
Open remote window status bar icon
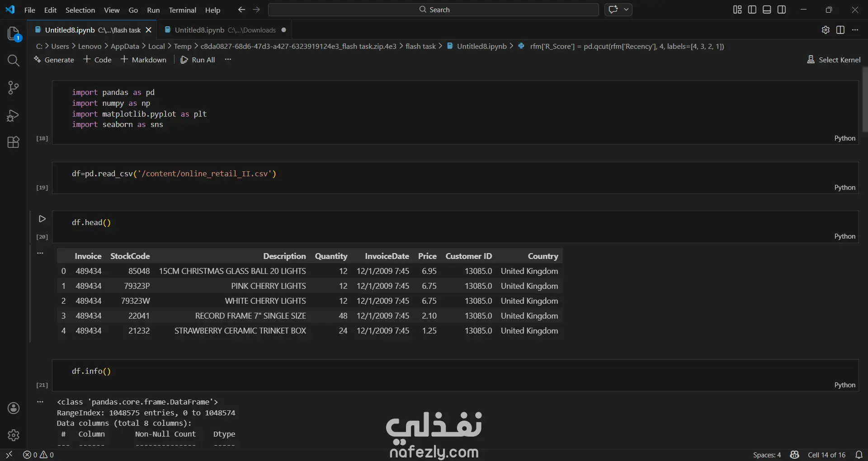9,455
